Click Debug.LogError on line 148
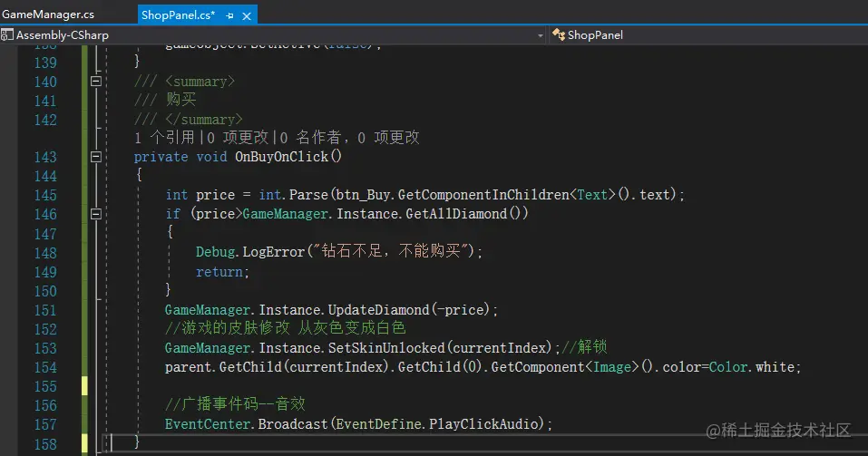 [250, 252]
